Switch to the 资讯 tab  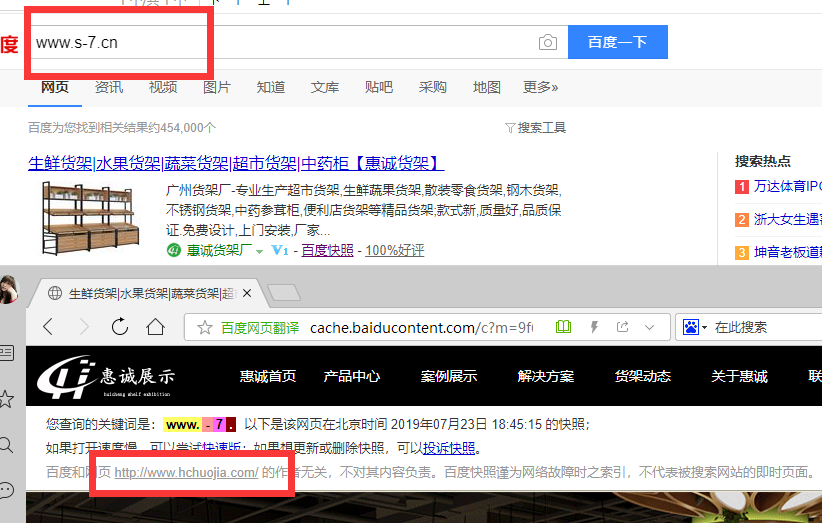tap(109, 87)
